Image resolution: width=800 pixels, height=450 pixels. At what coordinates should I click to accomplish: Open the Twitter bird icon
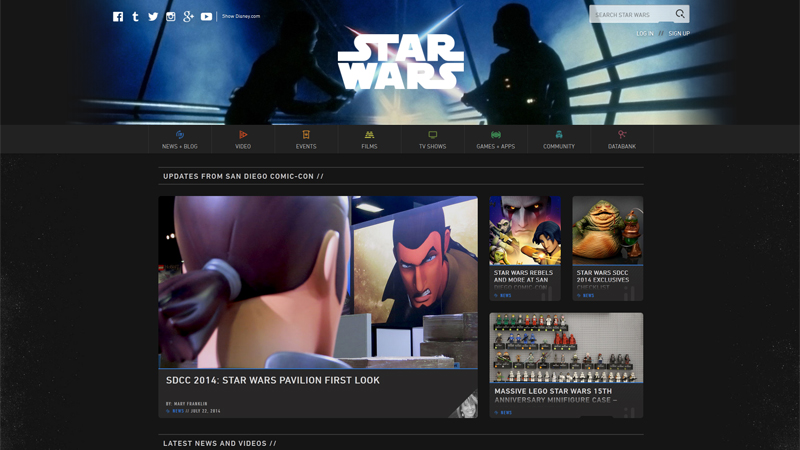pyautogui.click(x=153, y=17)
